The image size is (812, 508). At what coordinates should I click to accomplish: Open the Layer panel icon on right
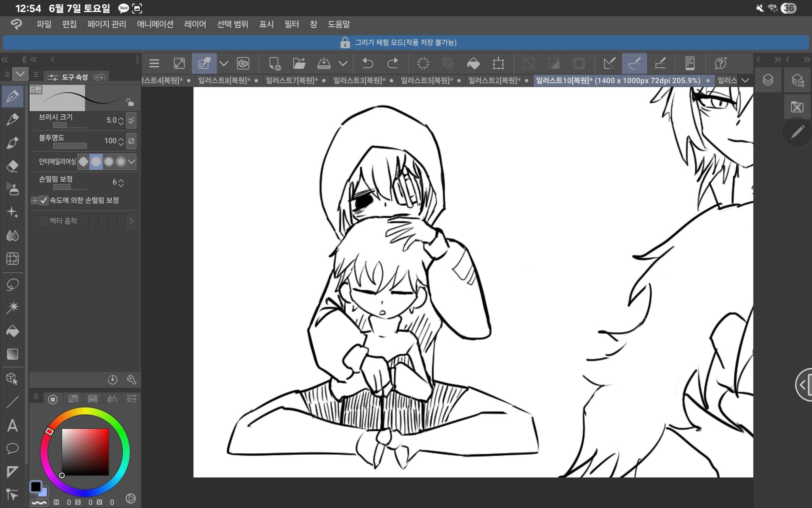[x=768, y=80]
